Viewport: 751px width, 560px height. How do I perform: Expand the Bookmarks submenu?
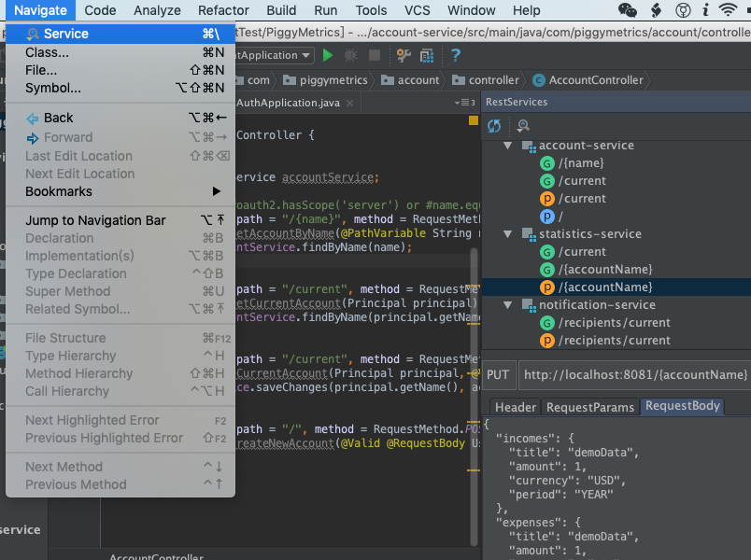tap(120, 191)
